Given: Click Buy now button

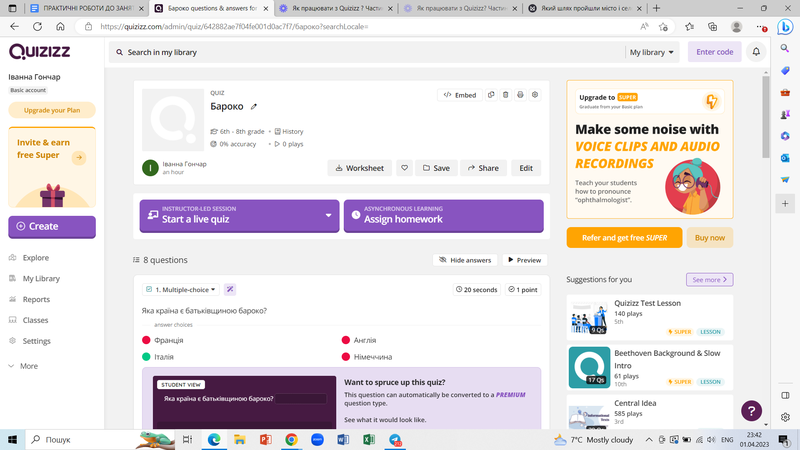Looking at the screenshot, I should (x=710, y=238).
